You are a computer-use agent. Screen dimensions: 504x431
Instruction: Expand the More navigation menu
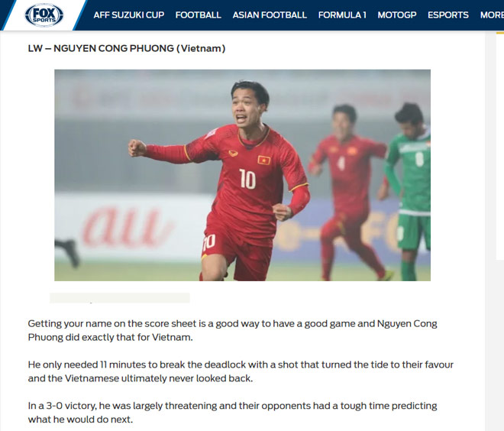[492, 15]
